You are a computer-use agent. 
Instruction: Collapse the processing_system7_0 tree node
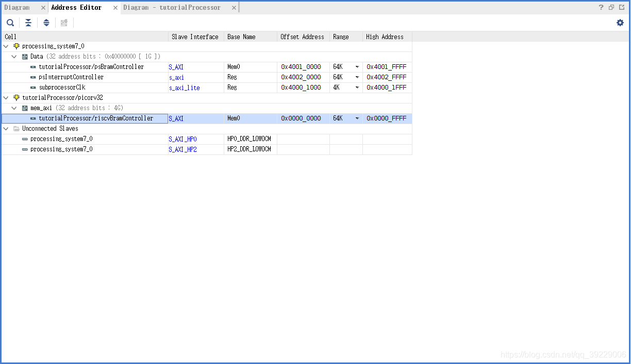(x=6, y=46)
